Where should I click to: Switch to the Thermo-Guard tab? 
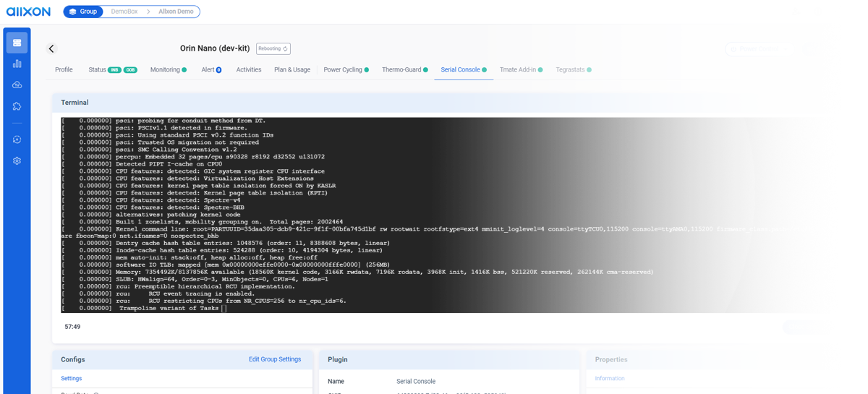click(401, 70)
